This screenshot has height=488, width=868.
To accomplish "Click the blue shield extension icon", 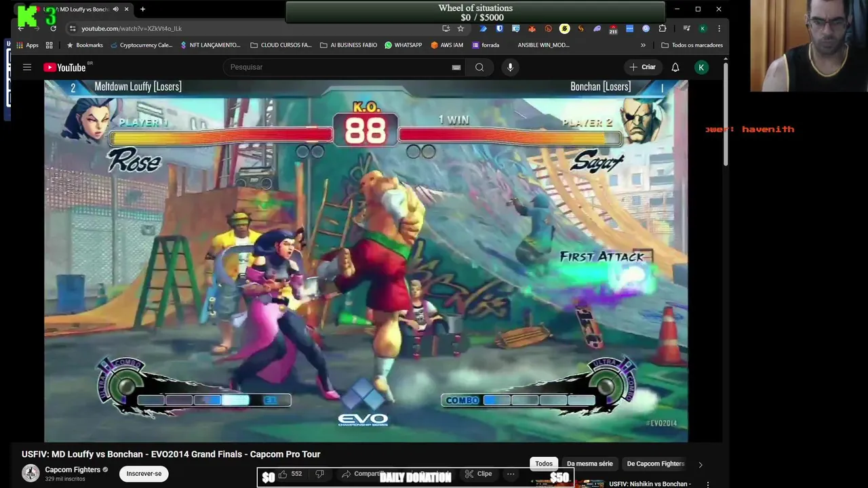I will pyautogui.click(x=500, y=28).
